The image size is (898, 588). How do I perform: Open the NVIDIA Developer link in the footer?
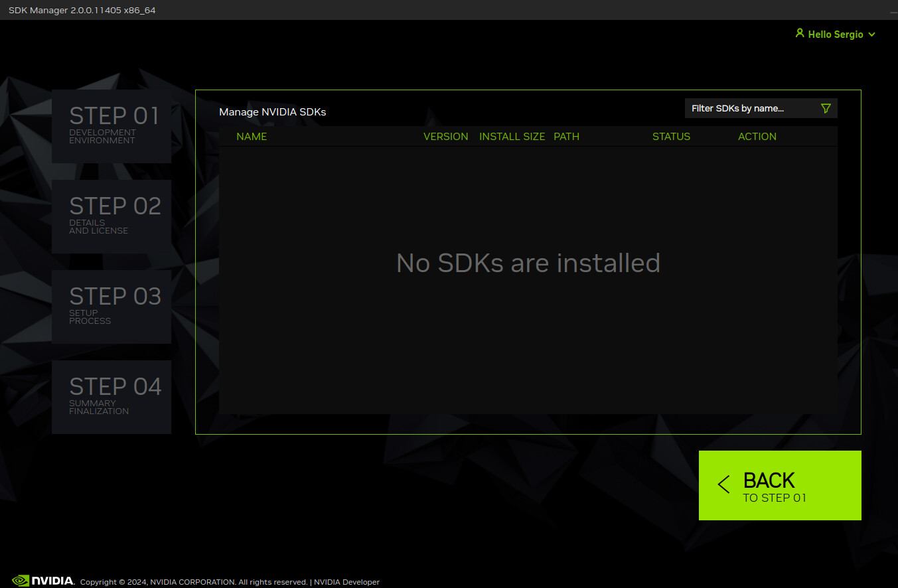click(x=346, y=582)
